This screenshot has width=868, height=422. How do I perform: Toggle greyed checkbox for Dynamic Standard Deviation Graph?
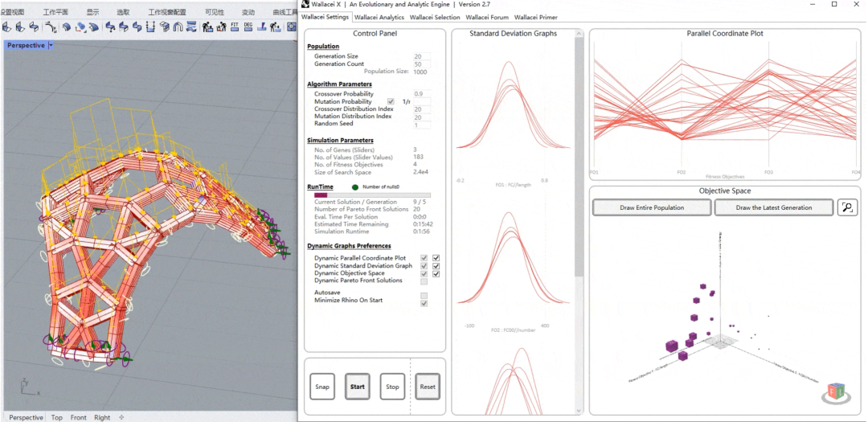tap(424, 266)
